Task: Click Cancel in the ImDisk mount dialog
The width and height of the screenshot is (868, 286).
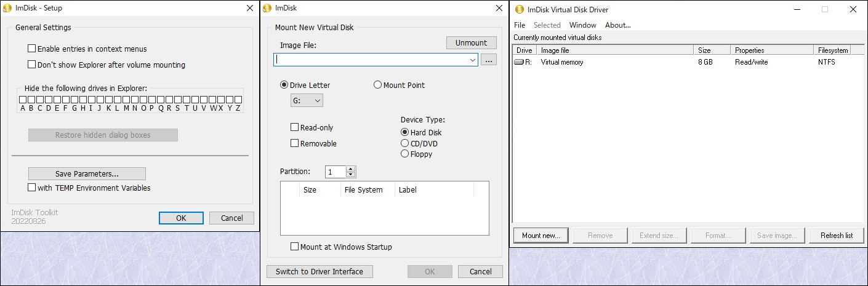Action: tap(480, 271)
